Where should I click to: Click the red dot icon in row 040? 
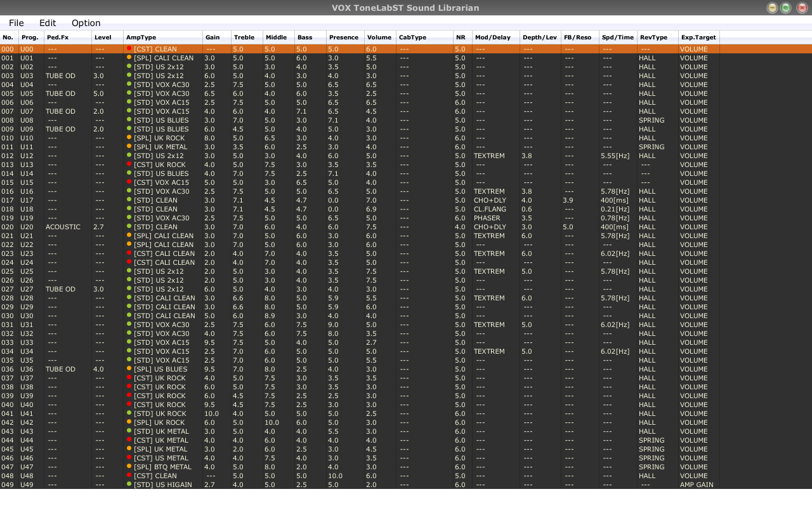pos(129,404)
